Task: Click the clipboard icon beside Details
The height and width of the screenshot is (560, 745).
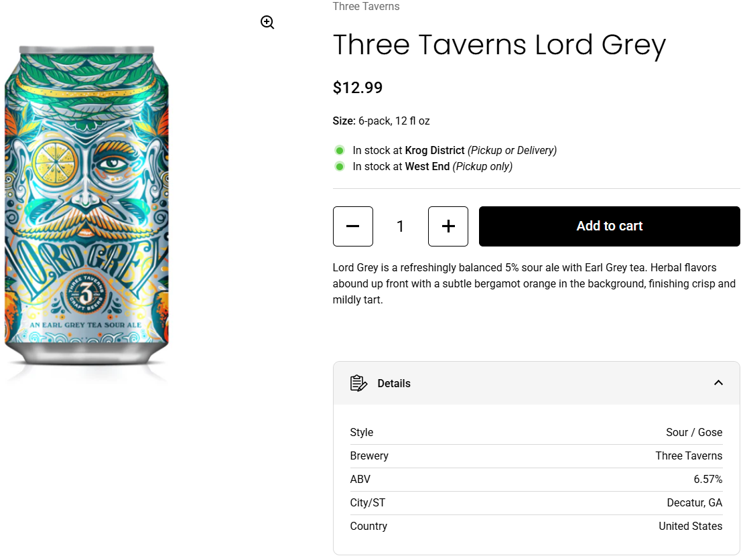Action: (x=359, y=383)
